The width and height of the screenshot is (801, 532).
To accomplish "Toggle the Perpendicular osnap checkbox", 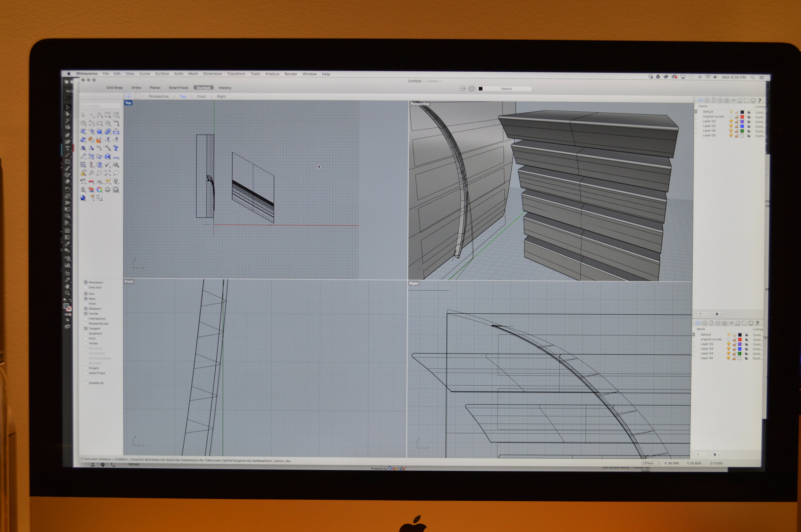I will point(86,324).
